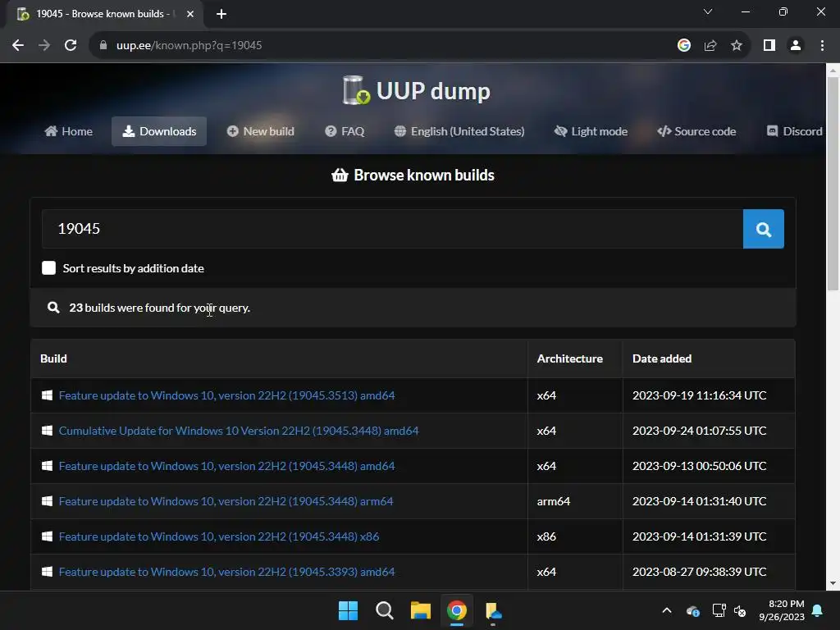Screen dimensions: 840x630
Task: Open the Chrome profile menu
Action: click(x=796, y=46)
